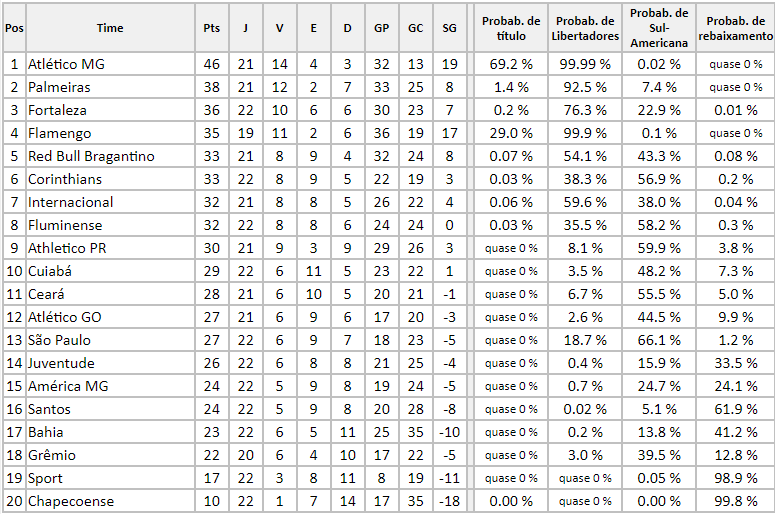Click Santos' 61.9 % relegation probability

pos(735,409)
